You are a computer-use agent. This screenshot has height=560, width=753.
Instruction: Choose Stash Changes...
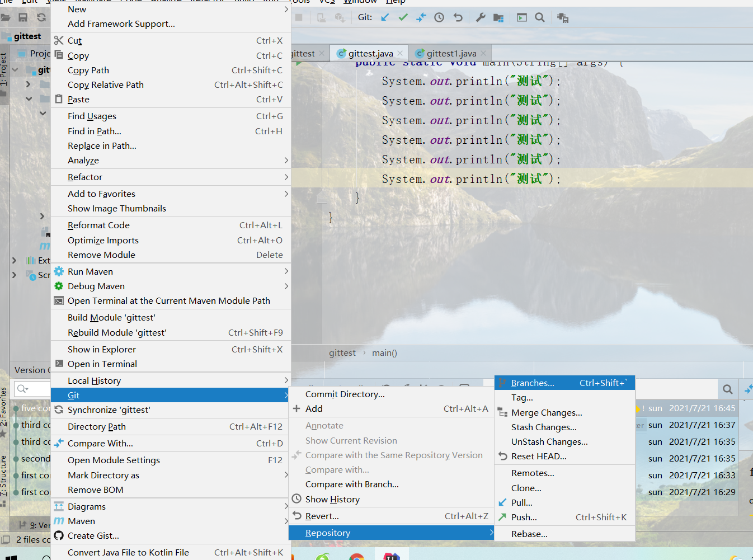(x=565, y=427)
